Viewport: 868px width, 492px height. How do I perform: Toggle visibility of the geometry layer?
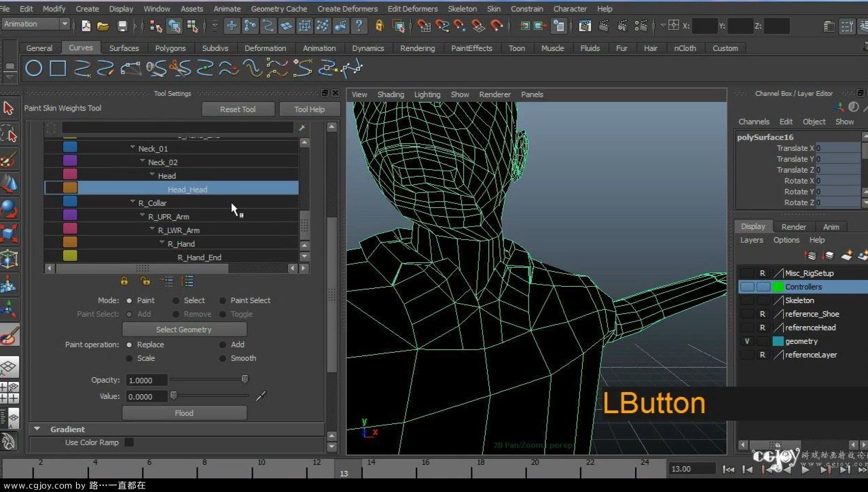[747, 341]
